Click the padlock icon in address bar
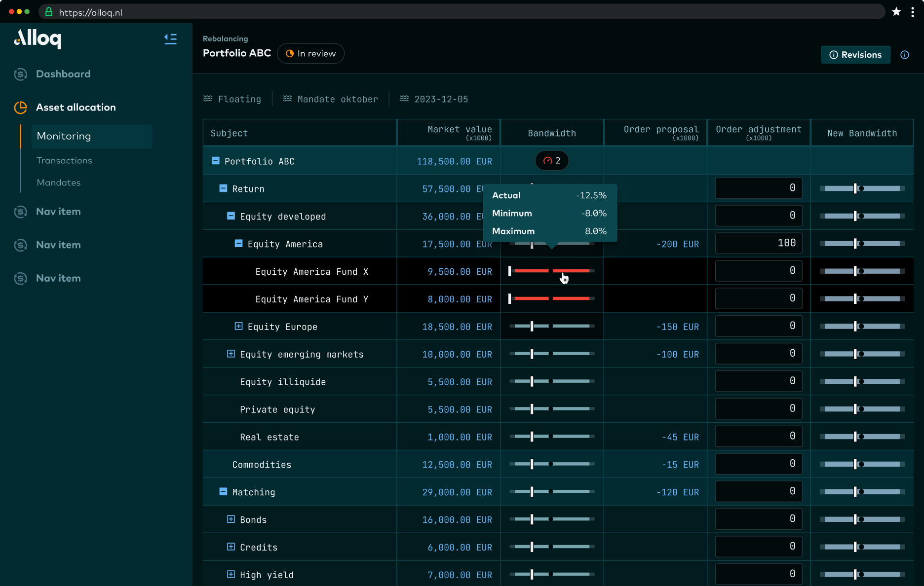Screen dimensions: 924x586 tap(49, 12)
